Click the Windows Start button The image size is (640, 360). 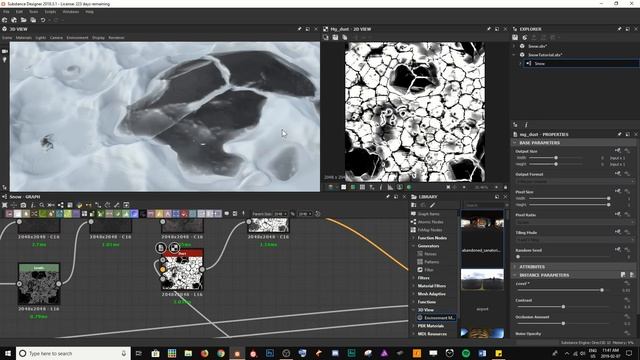pos(8,353)
